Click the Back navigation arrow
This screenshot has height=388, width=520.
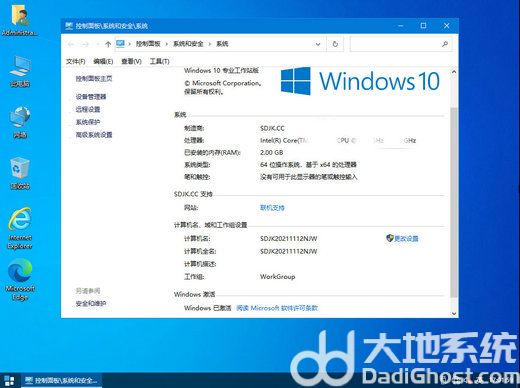[x=70, y=44]
